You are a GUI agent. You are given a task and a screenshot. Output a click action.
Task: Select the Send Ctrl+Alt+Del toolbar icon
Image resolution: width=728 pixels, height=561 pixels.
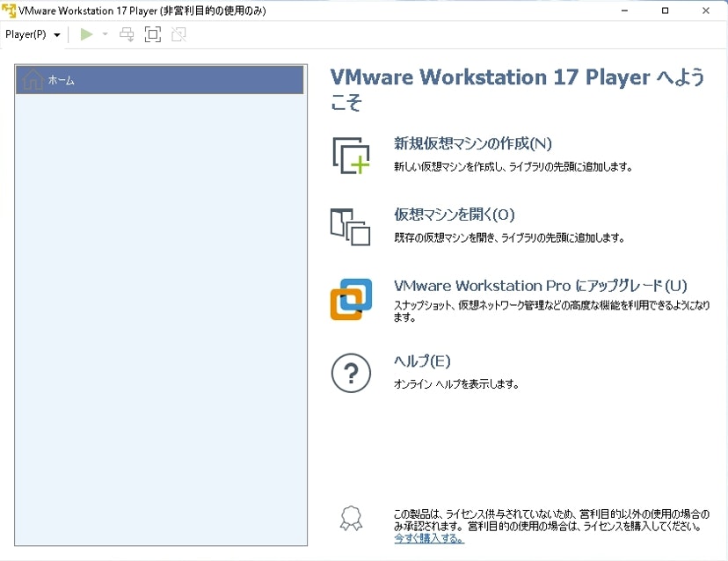126,34
